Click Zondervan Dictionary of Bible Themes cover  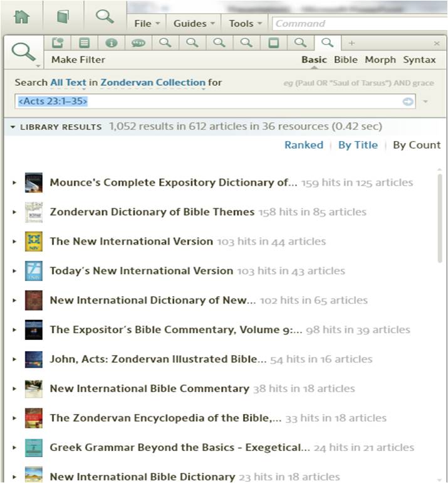point(34,212)
